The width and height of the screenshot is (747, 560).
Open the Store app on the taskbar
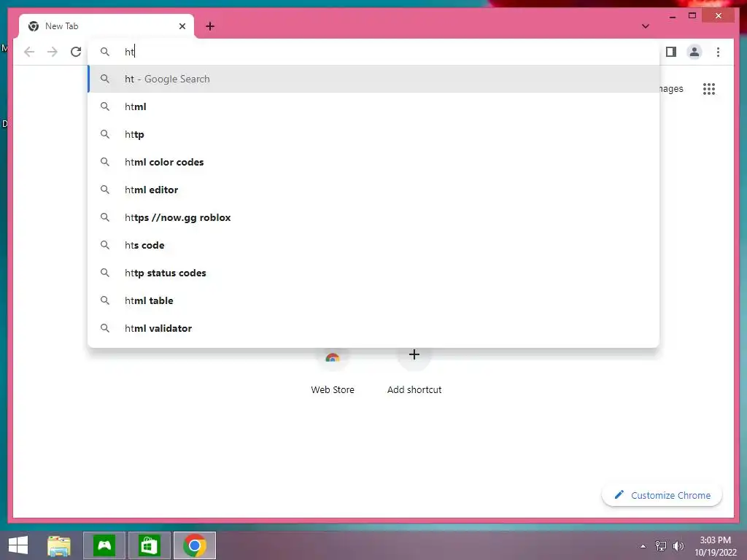point(149,545)
